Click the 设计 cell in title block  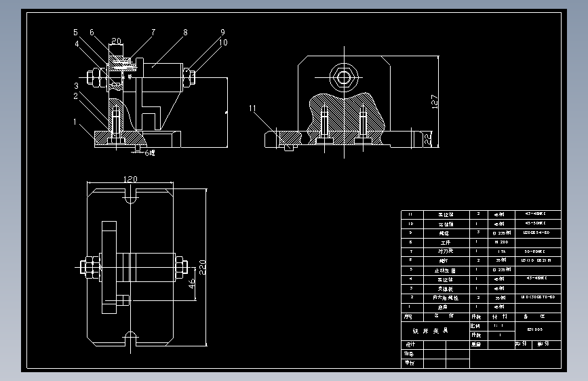click(x=412, y=344)
